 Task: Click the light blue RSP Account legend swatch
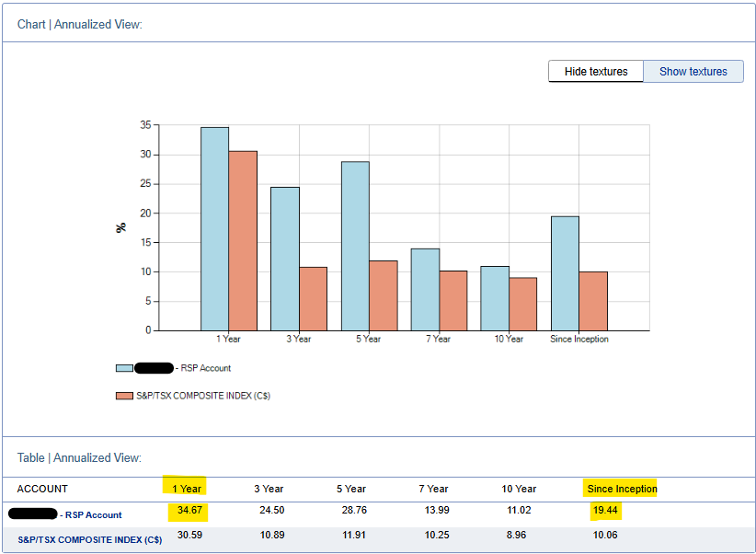(124, 368)
